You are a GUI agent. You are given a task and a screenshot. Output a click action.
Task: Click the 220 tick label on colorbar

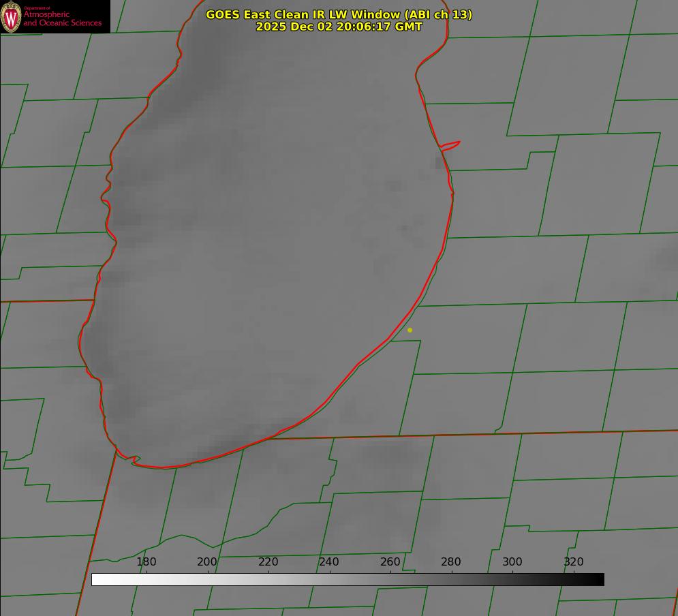[x=268, y=561]
